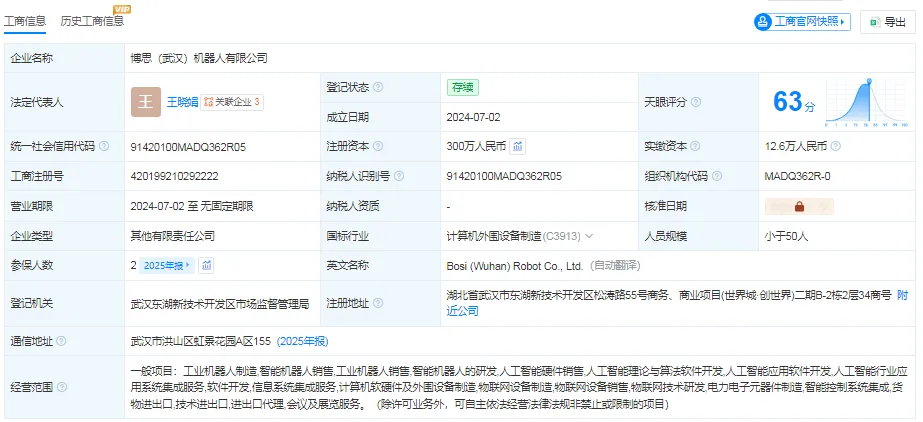The image size is (923, 422).
Task: Click the 导出 export button
Action: (888, 22)
